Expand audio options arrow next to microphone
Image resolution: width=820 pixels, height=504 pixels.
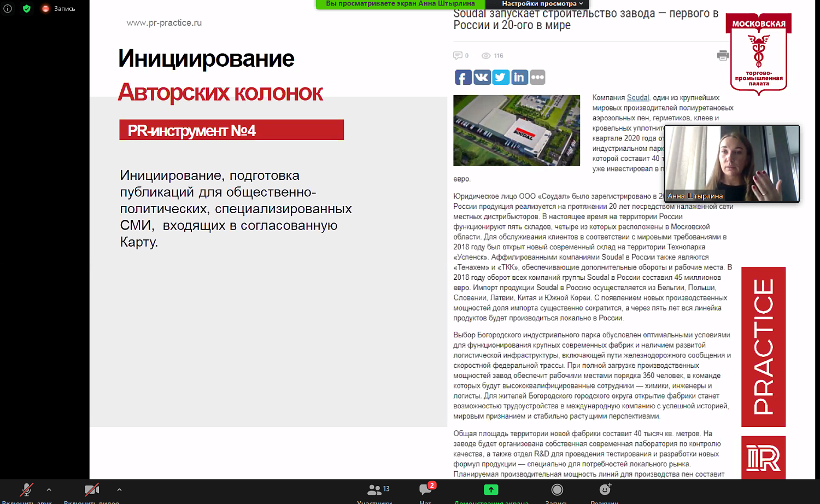[x=49, y=490]
